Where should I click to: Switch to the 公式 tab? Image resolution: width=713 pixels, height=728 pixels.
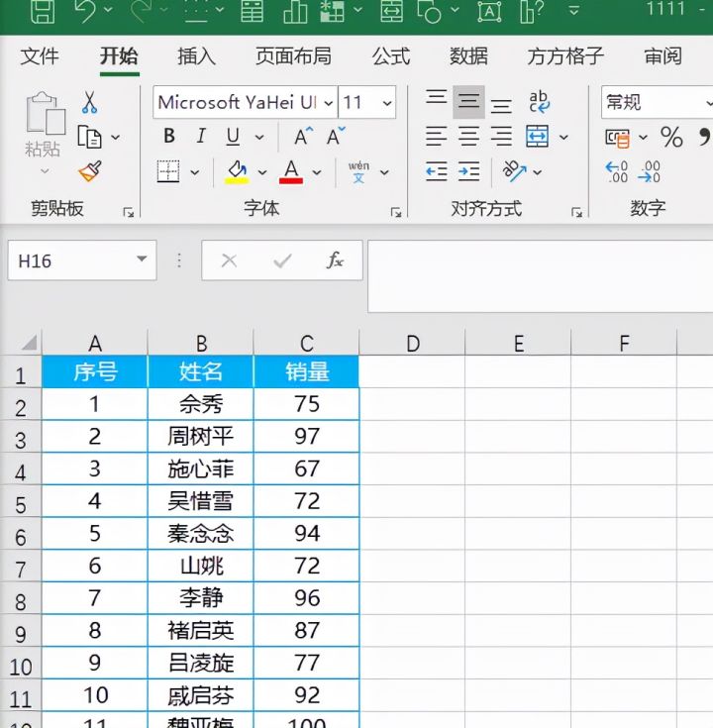(391, 56)
